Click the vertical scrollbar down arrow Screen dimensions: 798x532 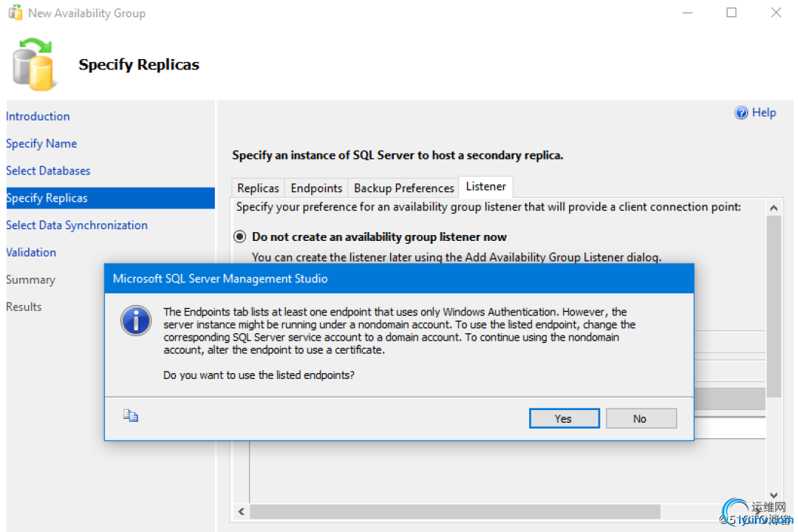click(x=774, y=495)
